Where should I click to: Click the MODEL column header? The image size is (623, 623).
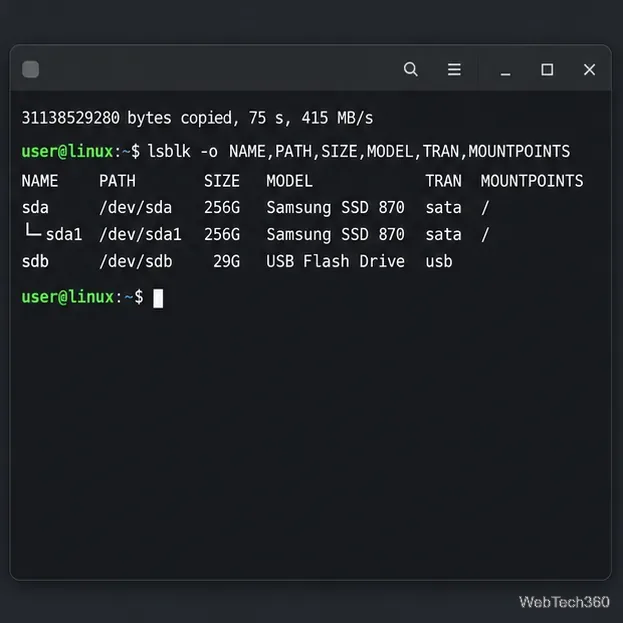click(289, 181)
